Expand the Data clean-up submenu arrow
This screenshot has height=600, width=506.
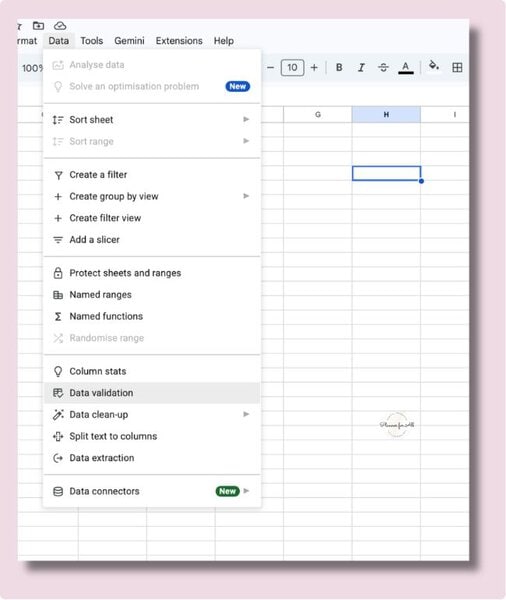pos(246,414)
